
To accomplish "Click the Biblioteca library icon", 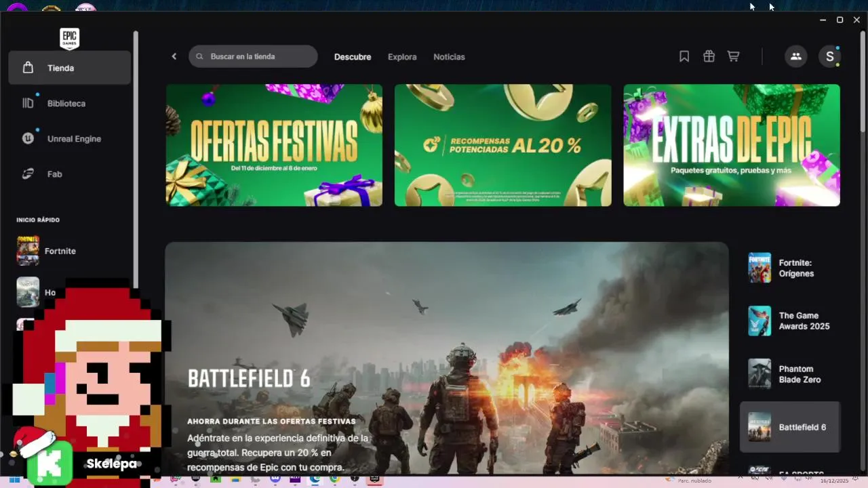I will coord(28,103).
